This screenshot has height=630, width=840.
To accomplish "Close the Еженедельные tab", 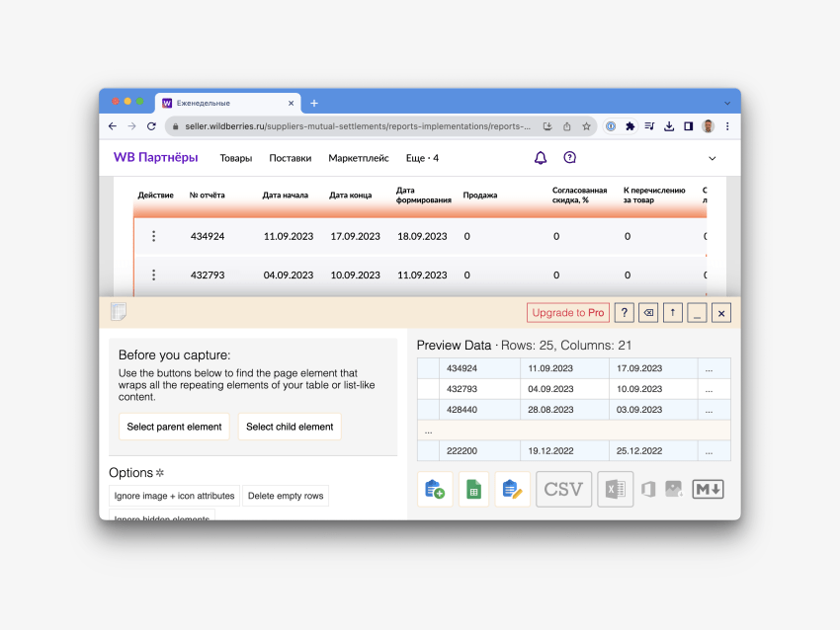I will (291, 104).
